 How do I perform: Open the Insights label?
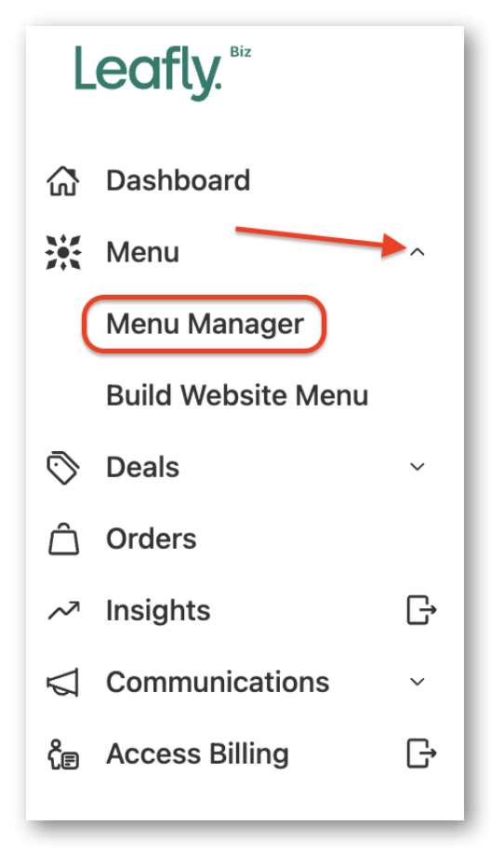pyautogui.click(x=158, y=610)
